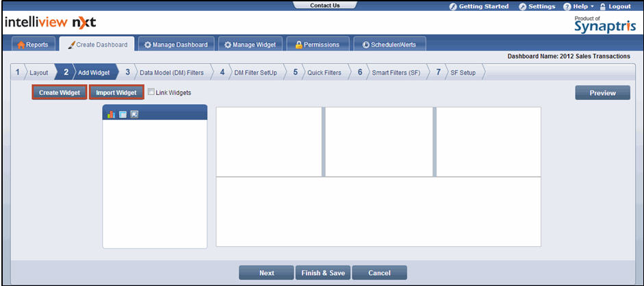The width and height of the screenshot is (644, 286).
Task: Open the Manage Dashboard tab
Action: pyautogui.click(x=176, y=44)
